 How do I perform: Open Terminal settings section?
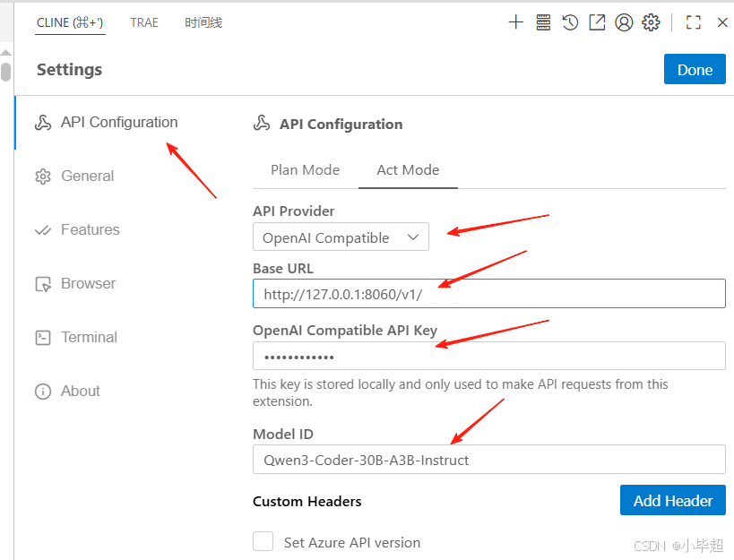(75, 337)
